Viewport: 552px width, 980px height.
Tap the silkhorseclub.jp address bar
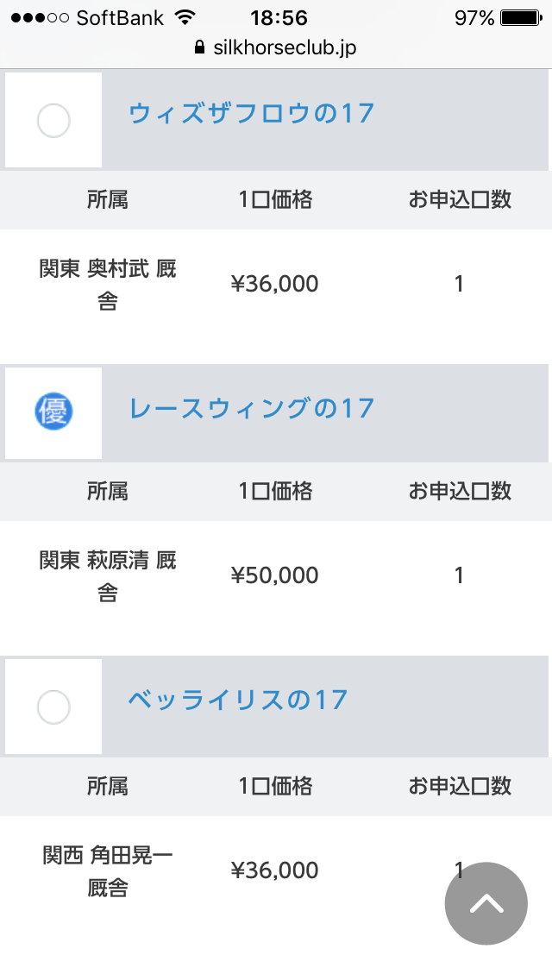tap(285, 48)
